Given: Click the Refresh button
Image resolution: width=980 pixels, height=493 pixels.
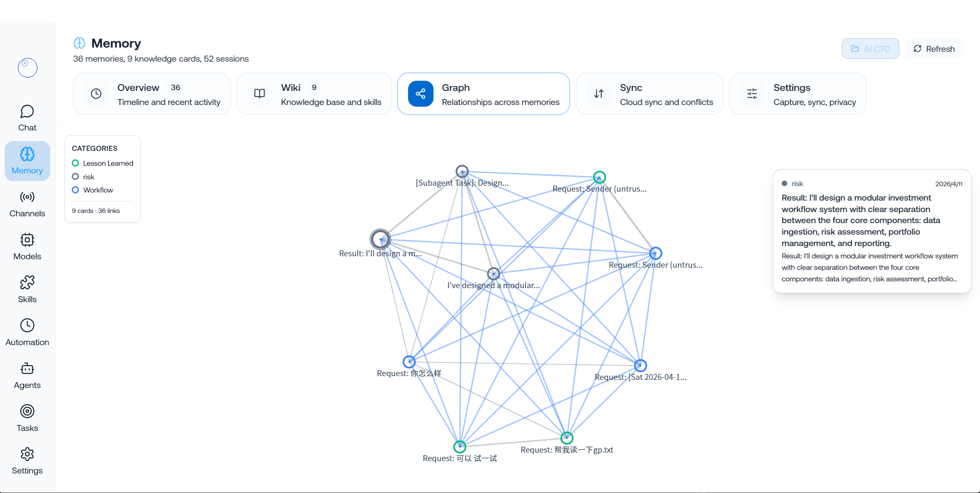Looking at the screenshot, I should pos(934,49).
